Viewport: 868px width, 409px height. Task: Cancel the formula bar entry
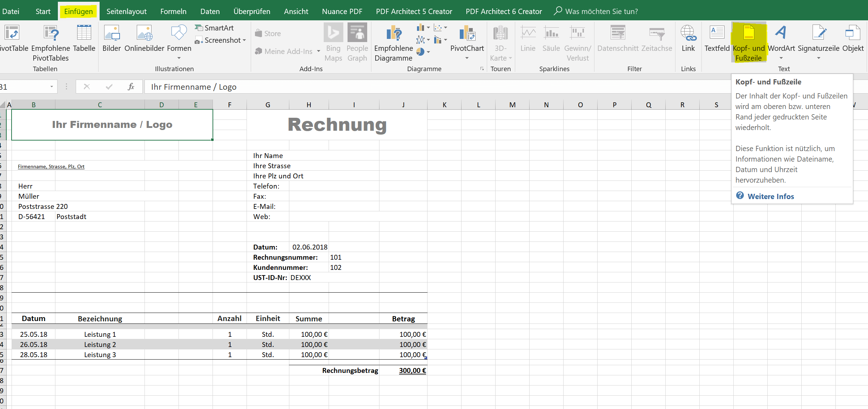click(87, 87)
